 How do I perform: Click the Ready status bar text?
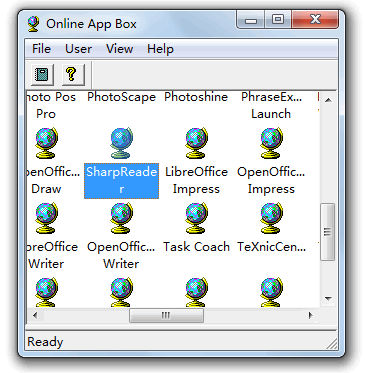pyautogui.click(x=45, y=342)
